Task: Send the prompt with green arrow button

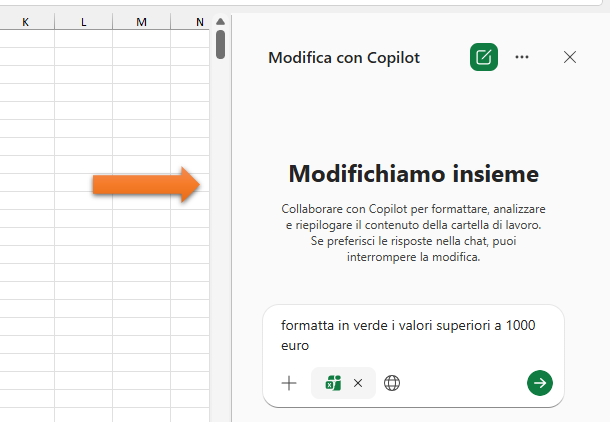Action: point(540,382)
